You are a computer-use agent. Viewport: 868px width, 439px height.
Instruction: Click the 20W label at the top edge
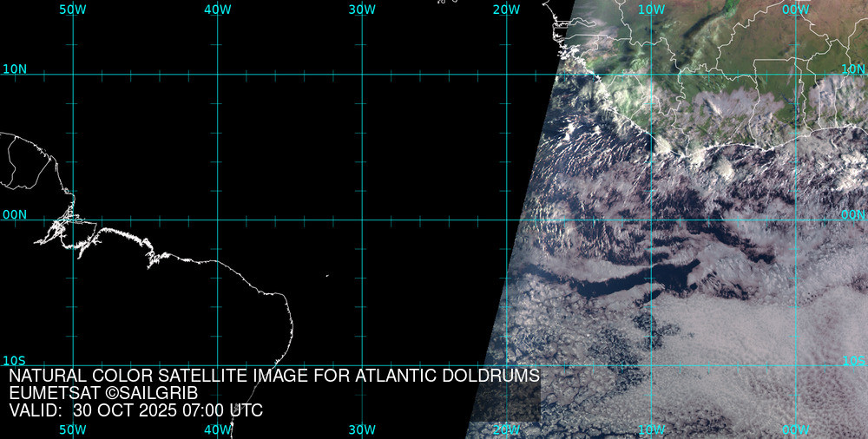click(x=506, y=10)
